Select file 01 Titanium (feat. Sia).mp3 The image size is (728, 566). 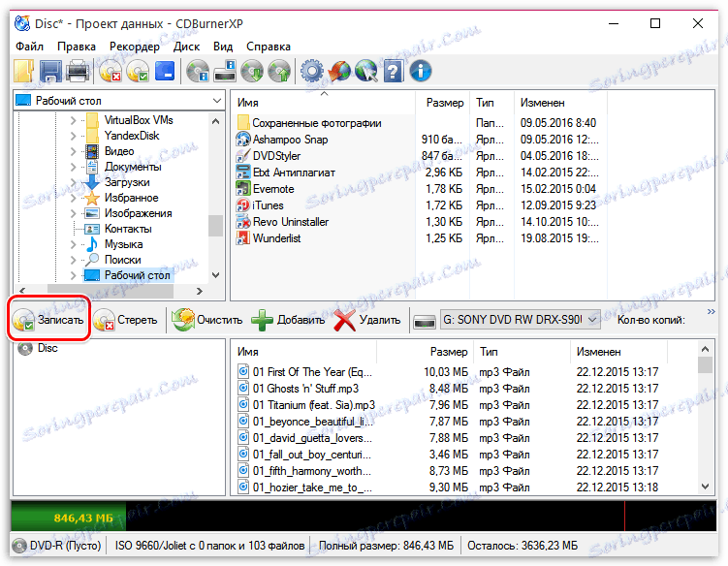tap(313, 405)
